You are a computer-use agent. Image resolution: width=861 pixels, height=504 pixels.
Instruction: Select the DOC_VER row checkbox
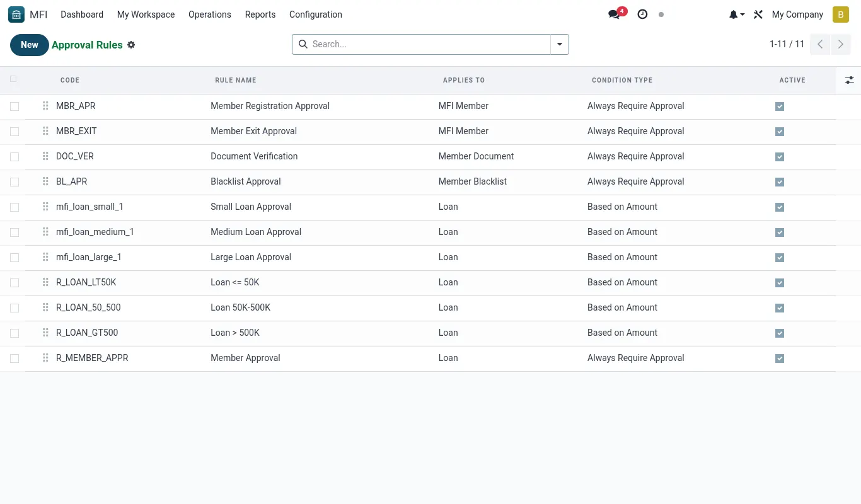pos(14,157)
